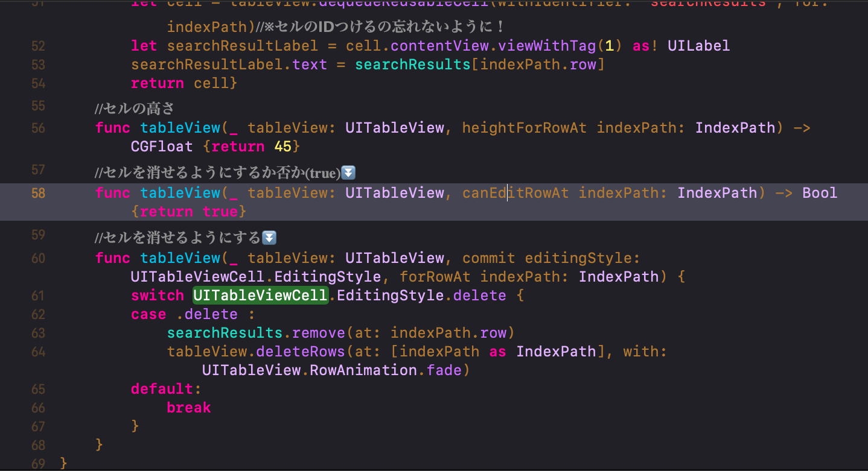Click the fade animation value

click(x=444, y=370)
